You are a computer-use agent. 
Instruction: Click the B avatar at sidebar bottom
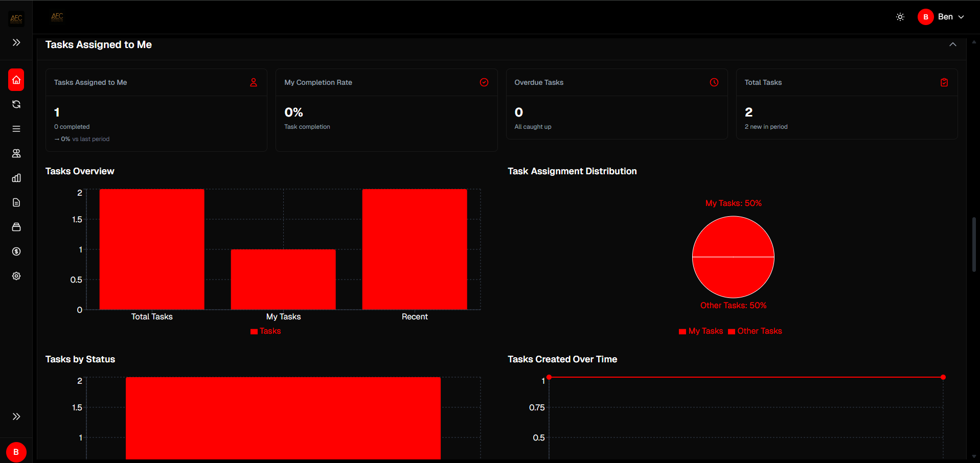16,452
